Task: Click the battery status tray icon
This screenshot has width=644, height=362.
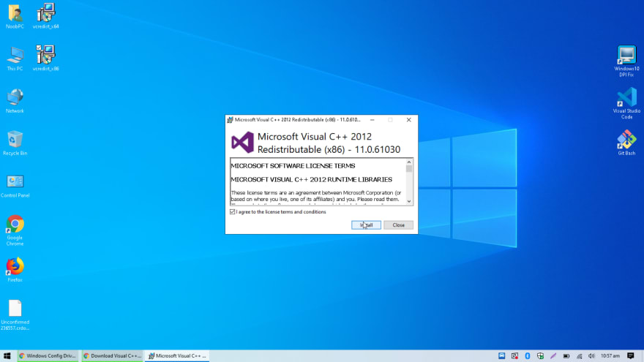Action: (566, 356)
